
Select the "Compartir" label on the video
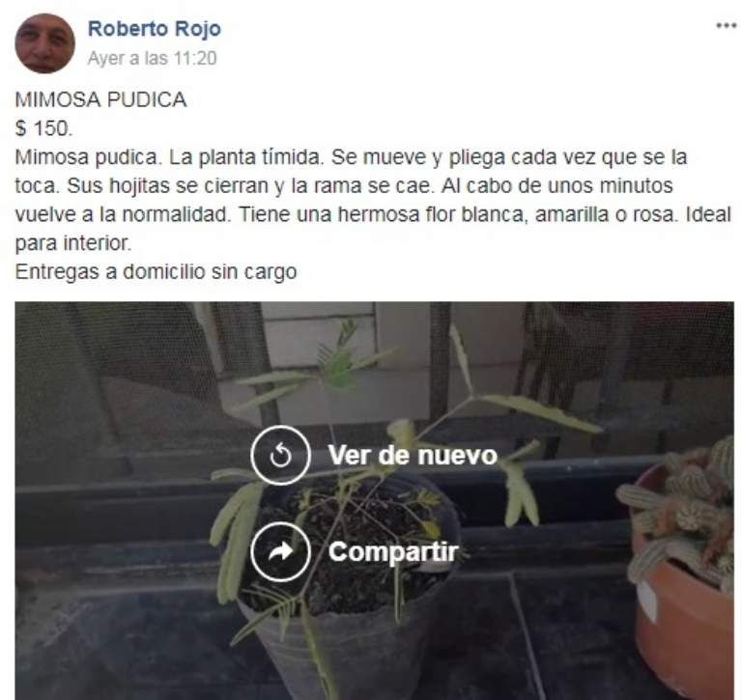point(393,552)
